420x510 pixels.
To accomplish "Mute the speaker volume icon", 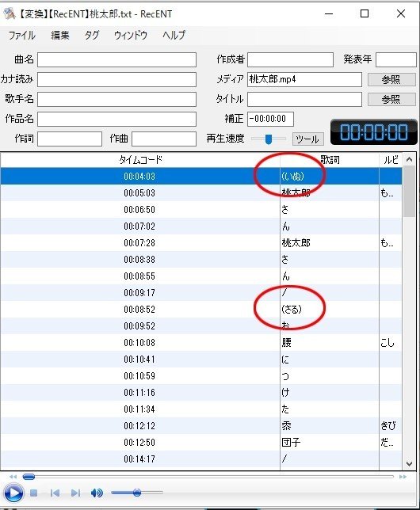I will tap(97, 493).
